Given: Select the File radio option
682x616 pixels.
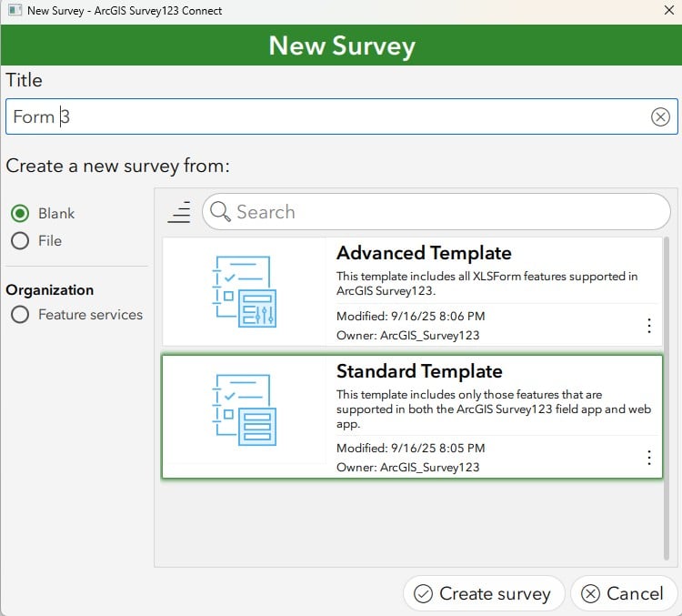Looking at the screenshot, I should pos(20,241).
